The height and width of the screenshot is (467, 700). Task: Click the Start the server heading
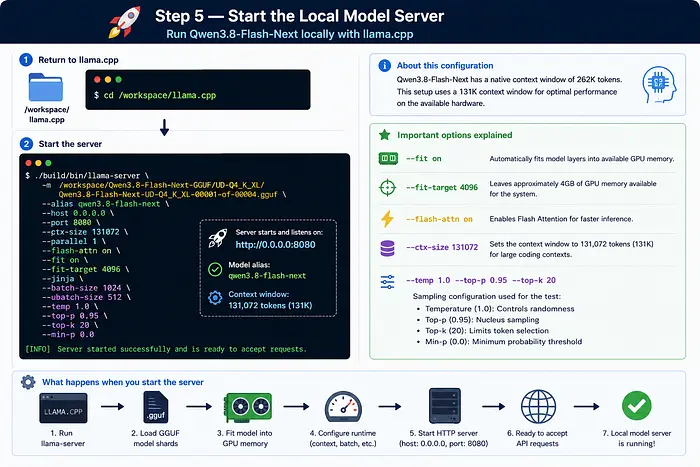[x=70, y=144]
